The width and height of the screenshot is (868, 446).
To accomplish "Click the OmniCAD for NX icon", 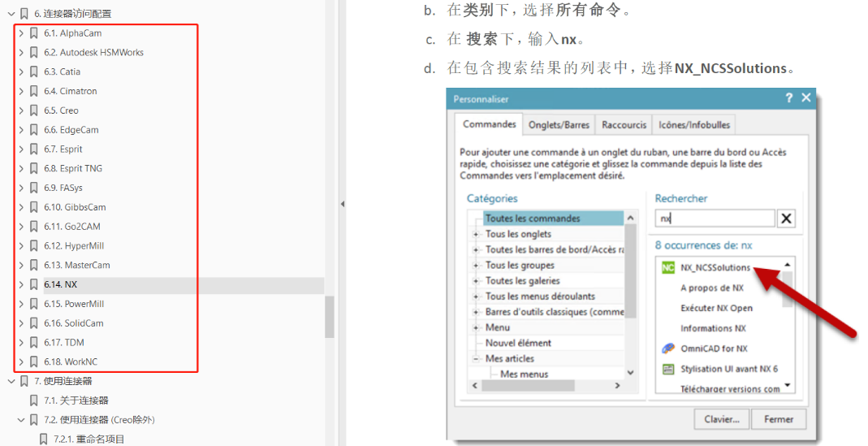I will (x=668, y=349).
